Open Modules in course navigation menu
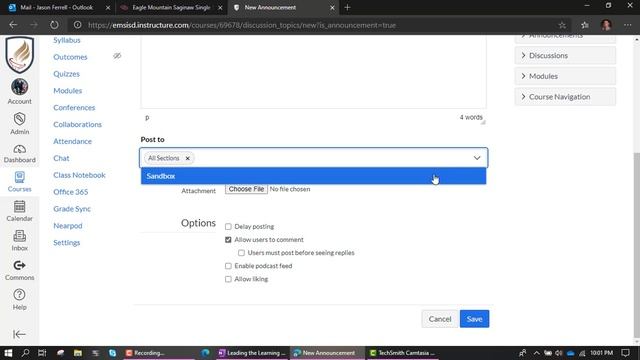 pos(67,91)
